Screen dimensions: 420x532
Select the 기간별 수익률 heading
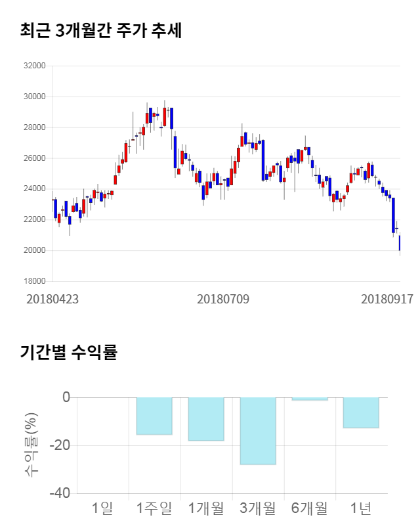tap(68, 352)
